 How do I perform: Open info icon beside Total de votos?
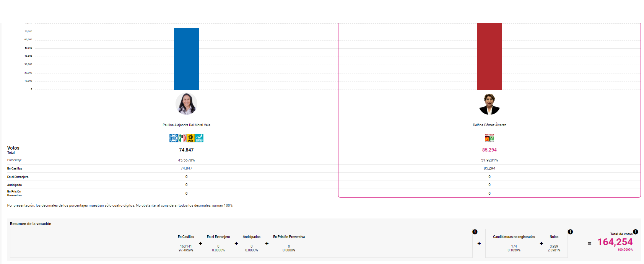pos(635,232)
